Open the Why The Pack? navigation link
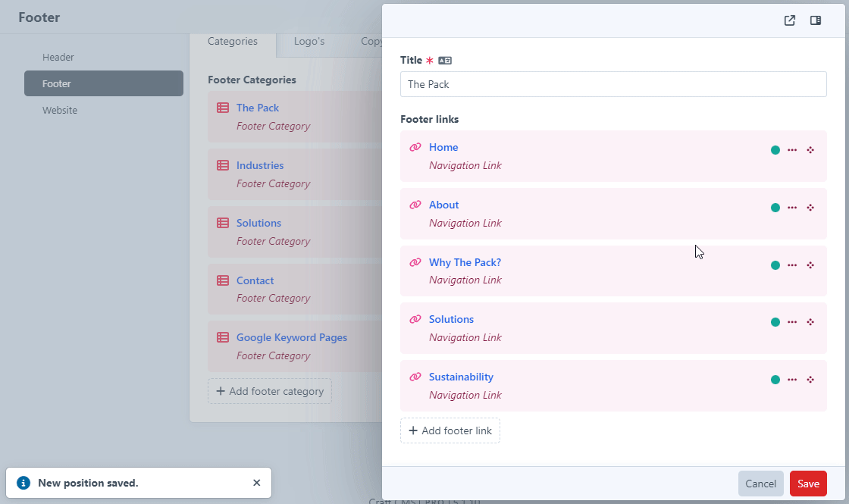This screenshot has height=504, width=849. tap(465, 262)
